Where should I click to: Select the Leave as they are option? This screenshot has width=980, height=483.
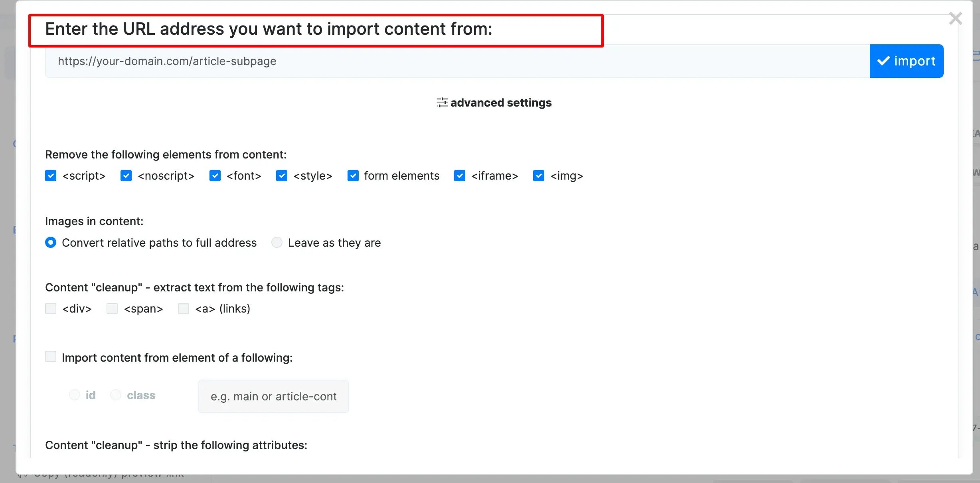(x=277, y=242)
